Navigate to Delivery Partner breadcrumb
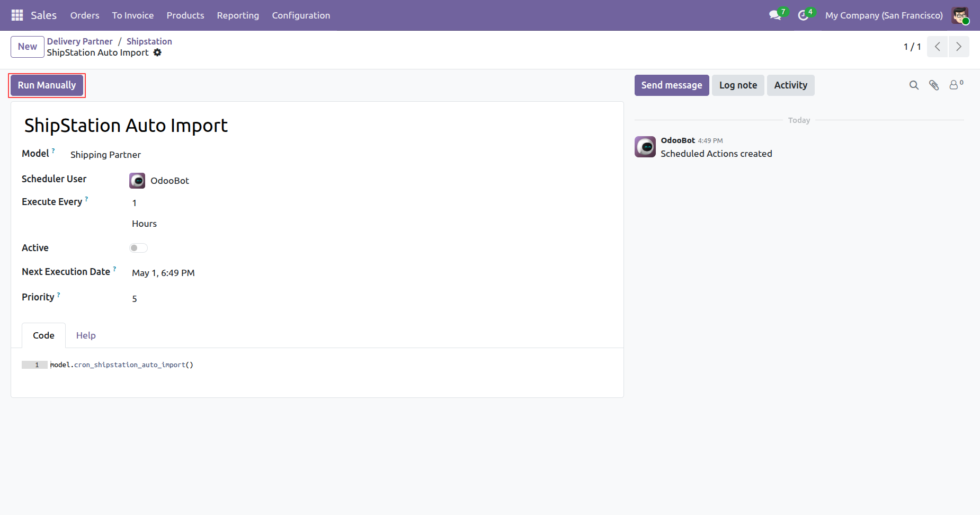 tap(79, 41)
